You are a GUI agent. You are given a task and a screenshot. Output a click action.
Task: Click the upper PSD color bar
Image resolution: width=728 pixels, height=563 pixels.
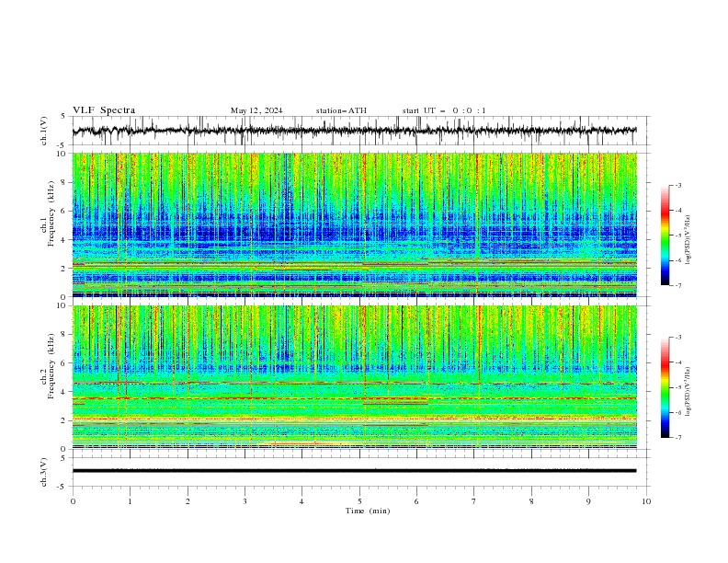click(x=665, y=236)
